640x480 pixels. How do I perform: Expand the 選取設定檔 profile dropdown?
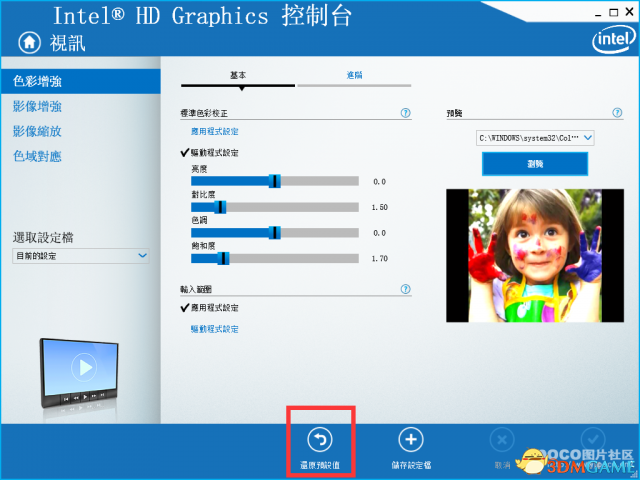[81, 256]
